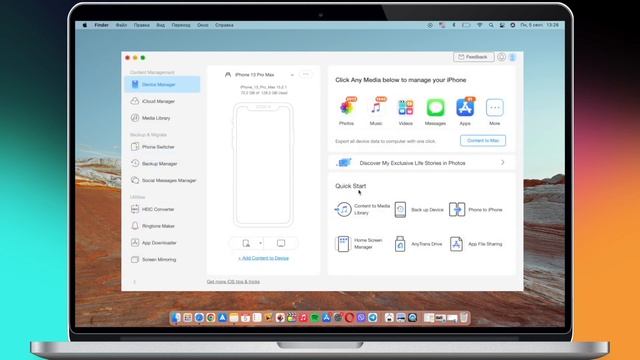Expand the iPhone 13 Pro Max device dropdown

tap(292, 75)
